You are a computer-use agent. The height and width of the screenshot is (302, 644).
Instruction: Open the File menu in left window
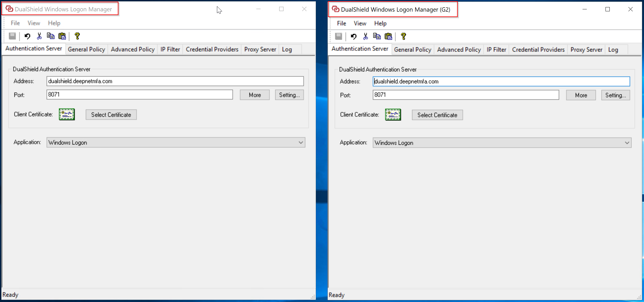(x=15, y=23)
